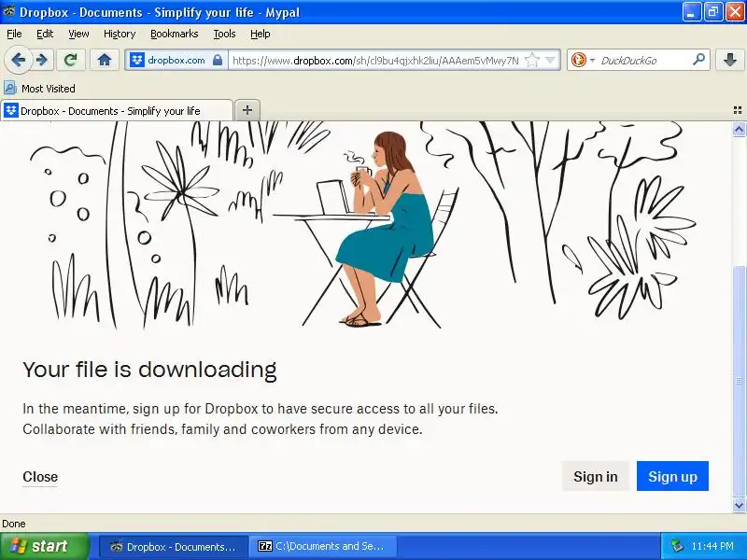Go back with the Back arrow
The image size is (747, 560).
[19, 60]
